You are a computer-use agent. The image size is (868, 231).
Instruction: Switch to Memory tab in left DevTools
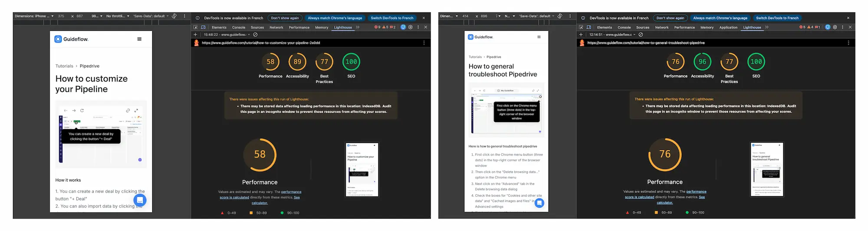[x=322, y=27]
